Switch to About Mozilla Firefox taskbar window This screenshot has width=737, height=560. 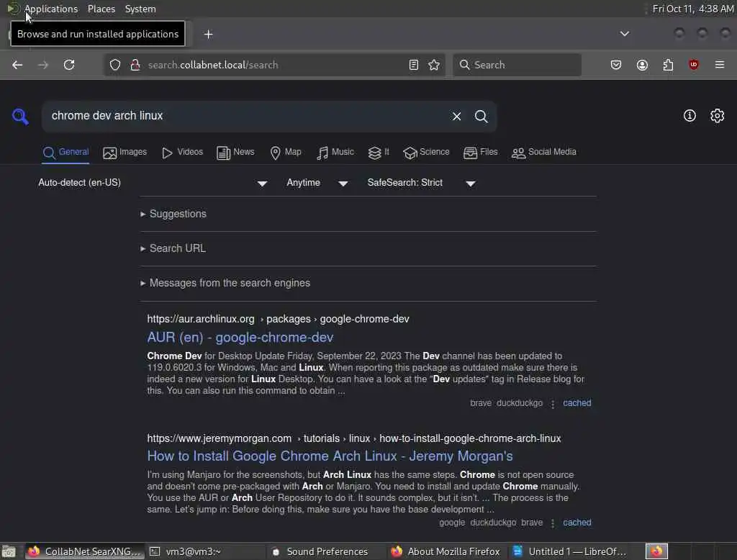tap(446, 551)
